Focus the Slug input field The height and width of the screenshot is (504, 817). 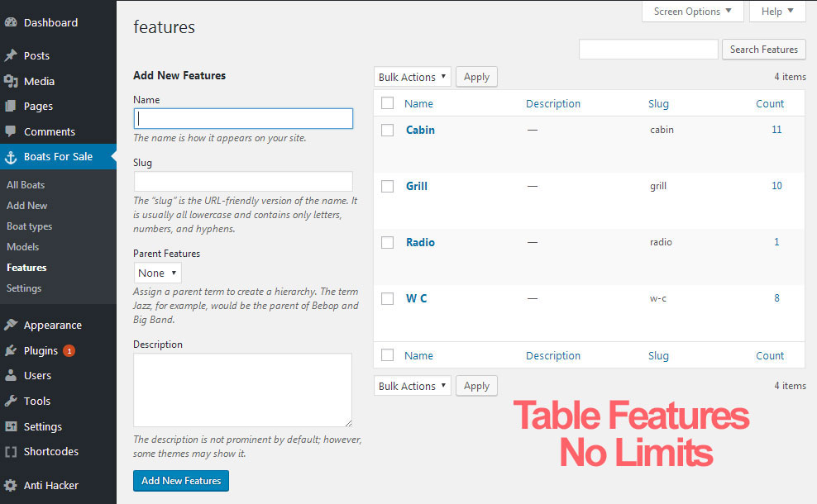pos(243,181)
